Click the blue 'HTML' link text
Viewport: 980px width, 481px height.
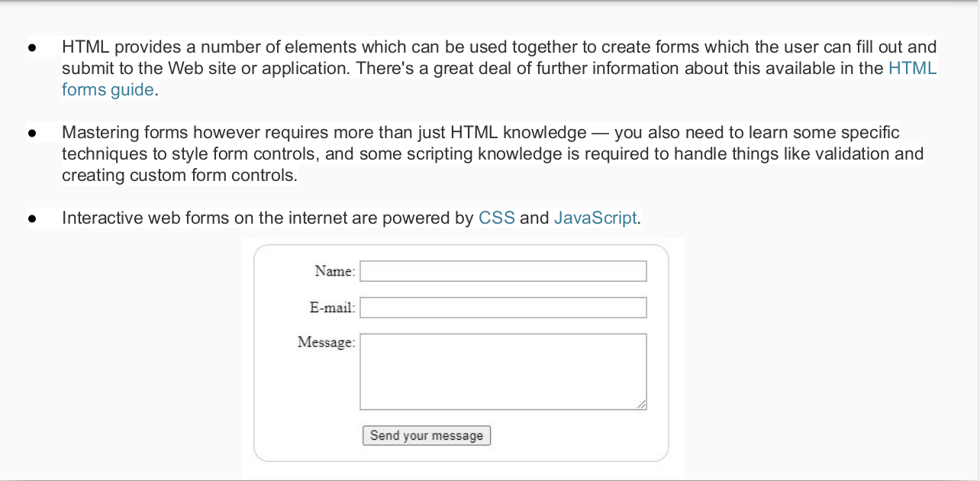[x=912, y=69]
